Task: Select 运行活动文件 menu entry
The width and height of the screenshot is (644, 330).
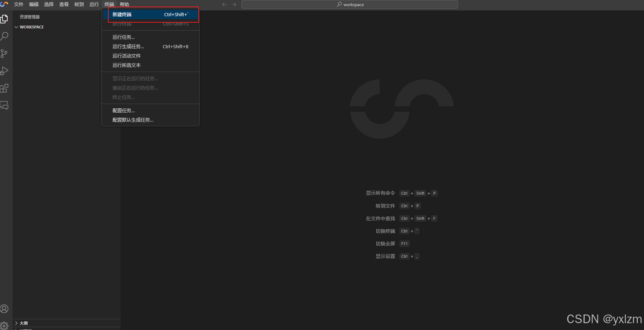Action: [150, 56]
